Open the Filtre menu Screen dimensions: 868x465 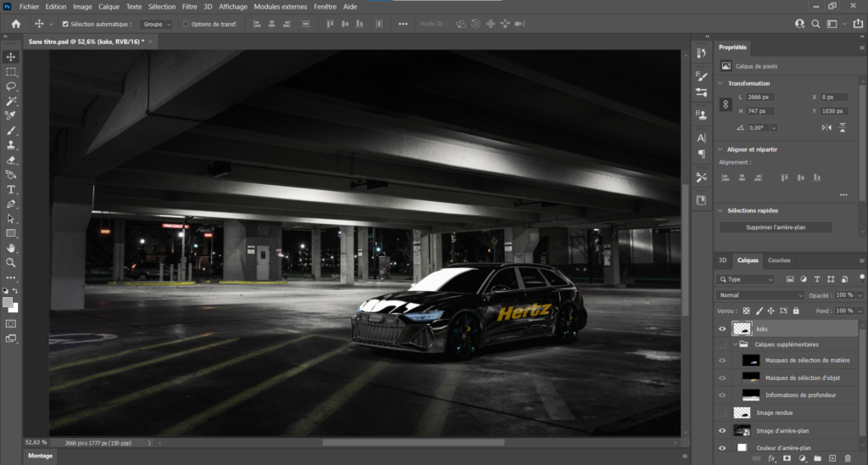tap(189, 7)
